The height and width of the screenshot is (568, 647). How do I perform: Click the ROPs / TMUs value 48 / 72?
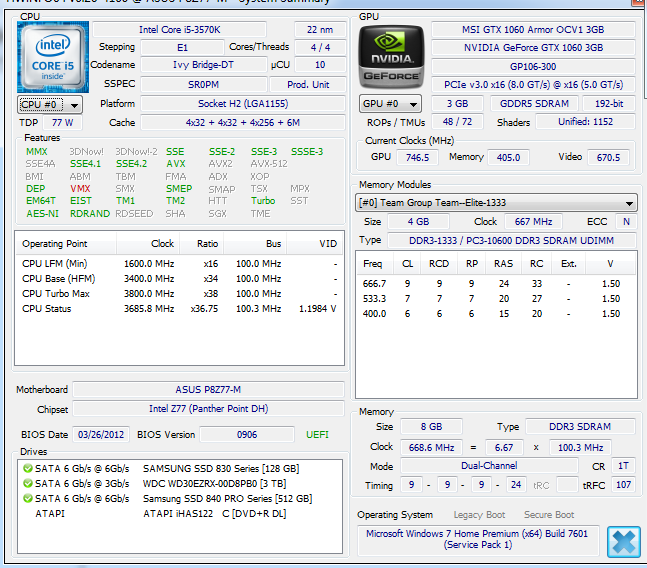pos(457,122)
